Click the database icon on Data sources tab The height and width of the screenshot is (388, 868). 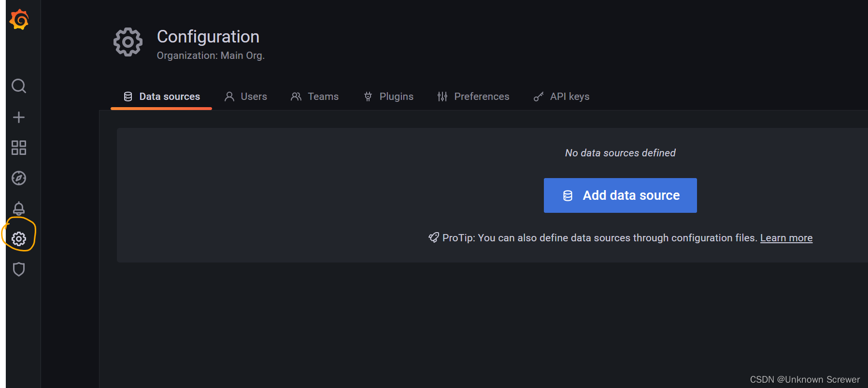point(128,97)
